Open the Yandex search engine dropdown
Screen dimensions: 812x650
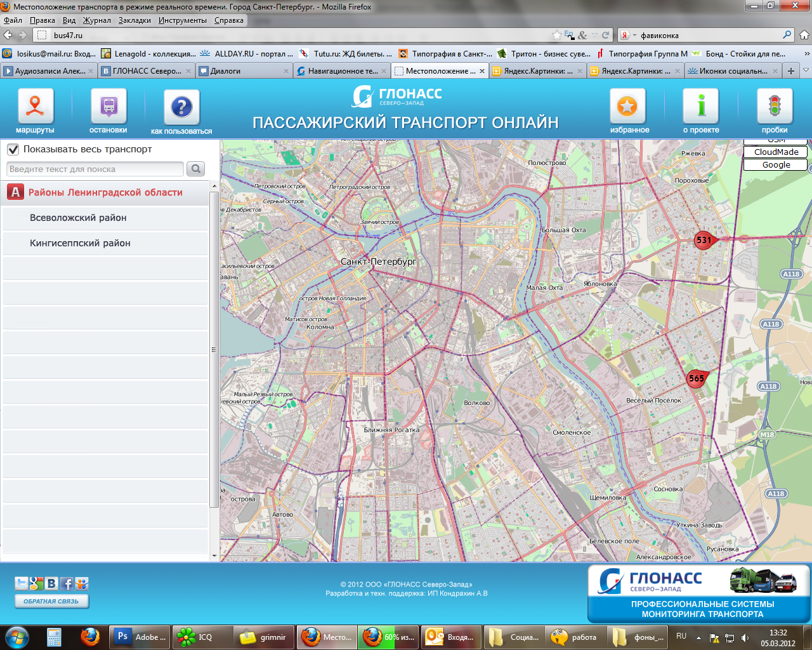tap(628, 36)
